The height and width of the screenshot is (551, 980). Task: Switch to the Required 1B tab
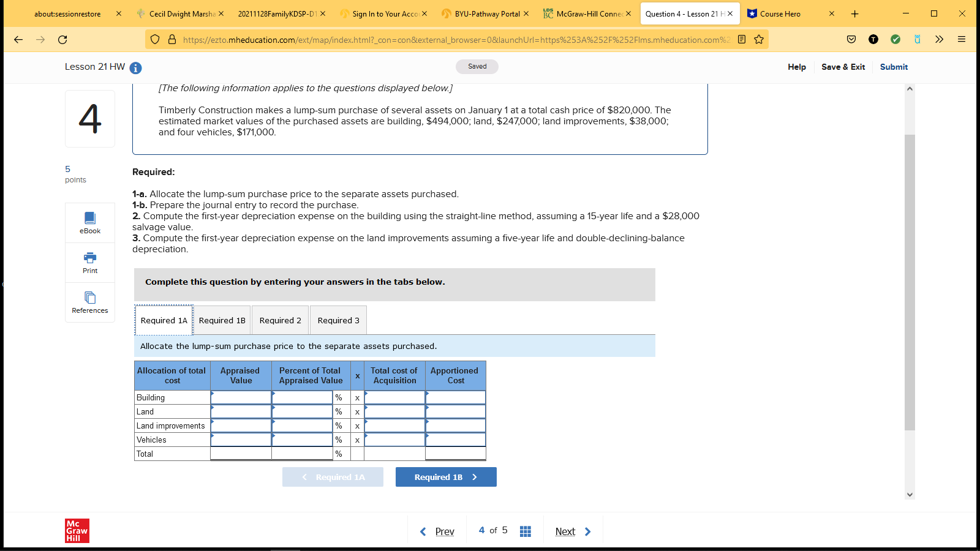222,320
